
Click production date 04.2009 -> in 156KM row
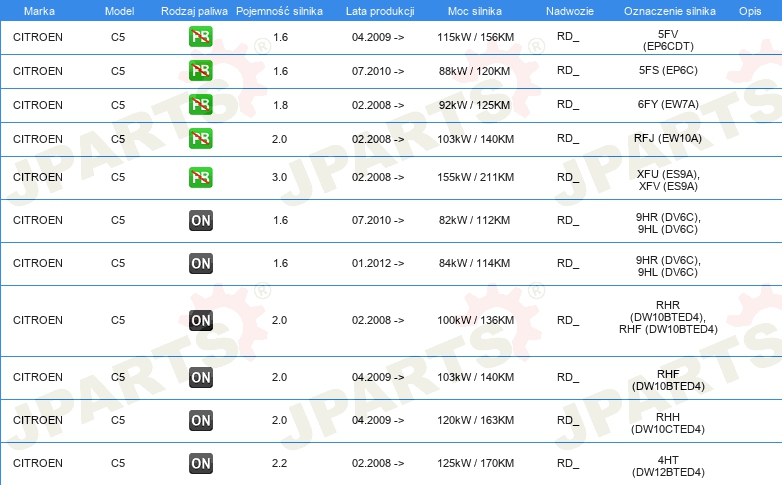378,37
